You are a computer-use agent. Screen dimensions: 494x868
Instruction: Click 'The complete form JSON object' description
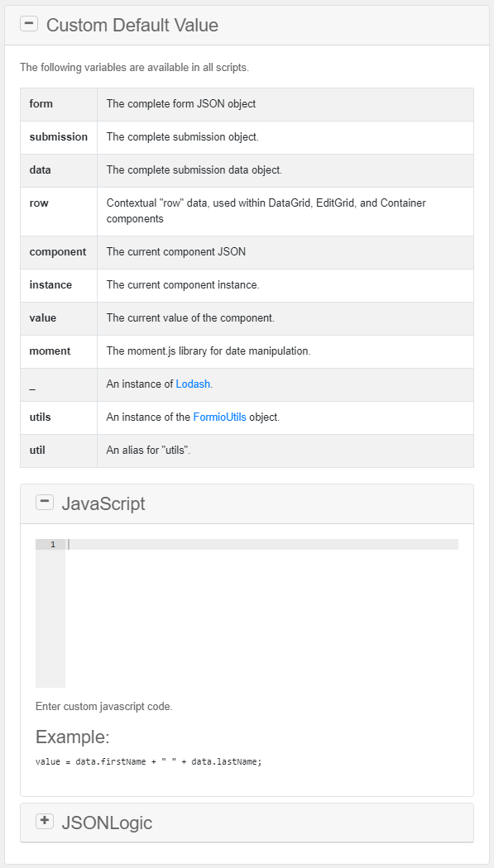(181, 103)
